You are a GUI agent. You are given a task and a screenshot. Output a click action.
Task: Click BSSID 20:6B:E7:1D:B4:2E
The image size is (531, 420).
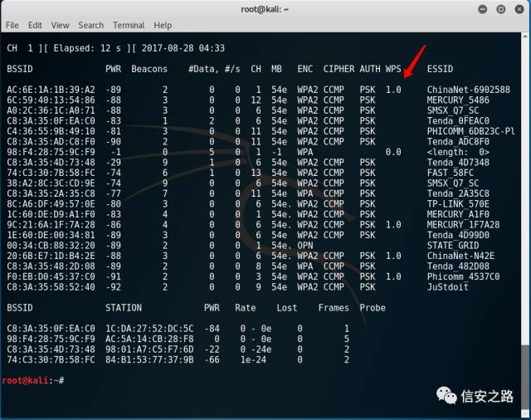coord(51,256)
